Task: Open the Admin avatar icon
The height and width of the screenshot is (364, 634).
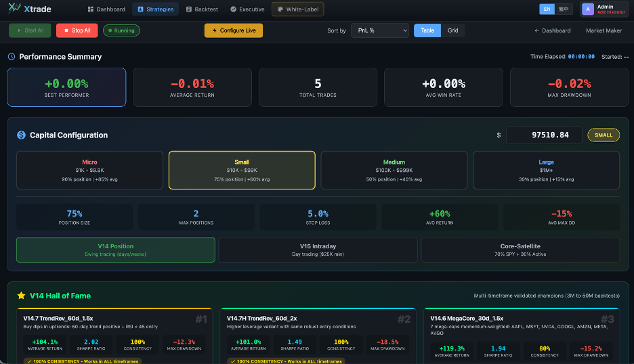Action: pos(588,9)
